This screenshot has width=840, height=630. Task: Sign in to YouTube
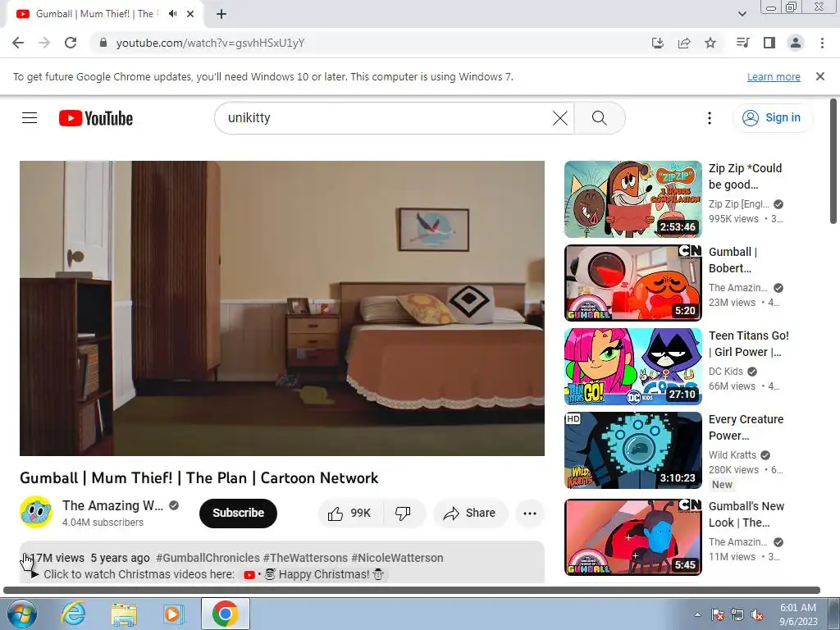772,118
